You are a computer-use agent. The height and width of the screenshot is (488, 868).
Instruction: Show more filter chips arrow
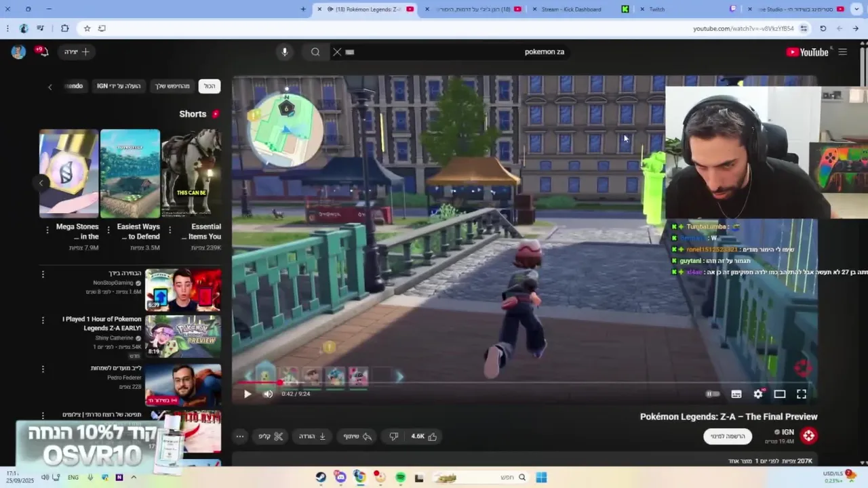tap(50, 87)
